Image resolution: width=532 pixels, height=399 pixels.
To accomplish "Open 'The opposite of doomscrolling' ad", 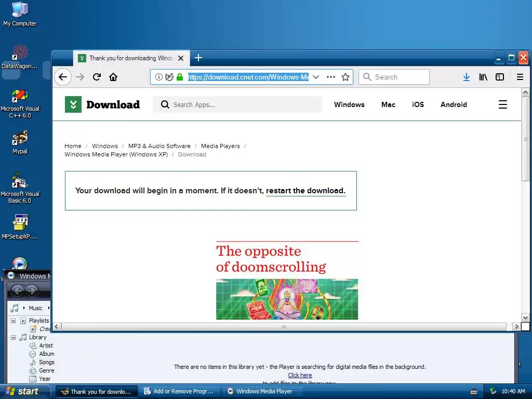I will coord(287,280).
